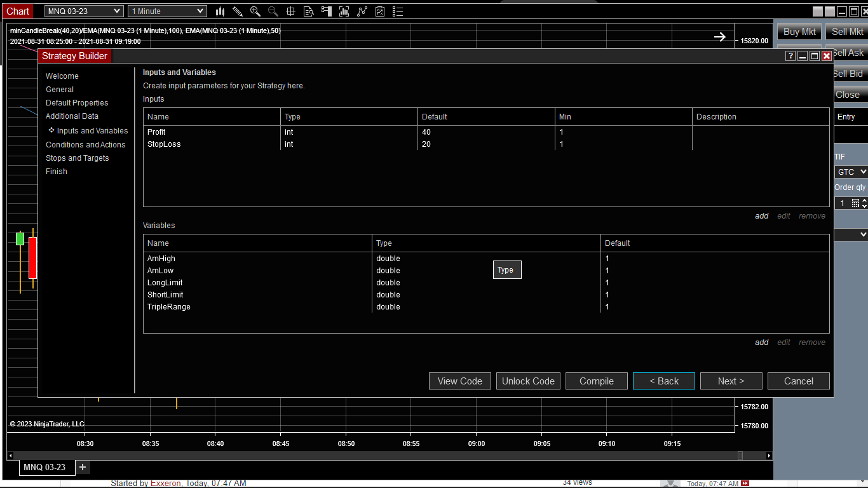
Task: Click Buy Mkt in Chart Trader
Action: [x=799, y=32]
